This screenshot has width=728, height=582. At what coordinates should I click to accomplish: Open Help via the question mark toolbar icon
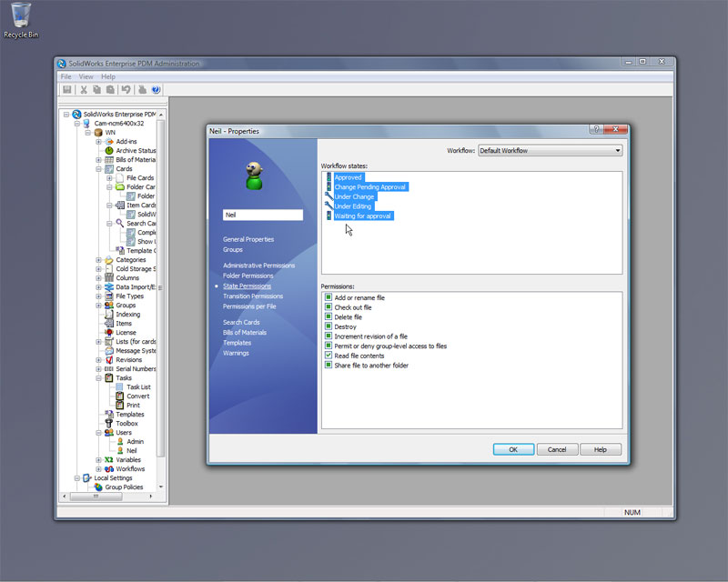point(156,89)
